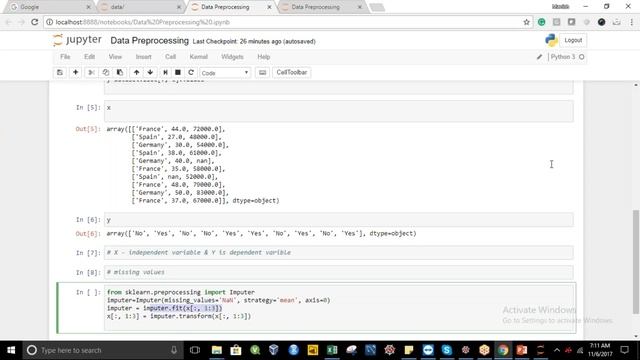Click the Data Preprocessing notebook title

pyautogui.click(x=149, y=41)
